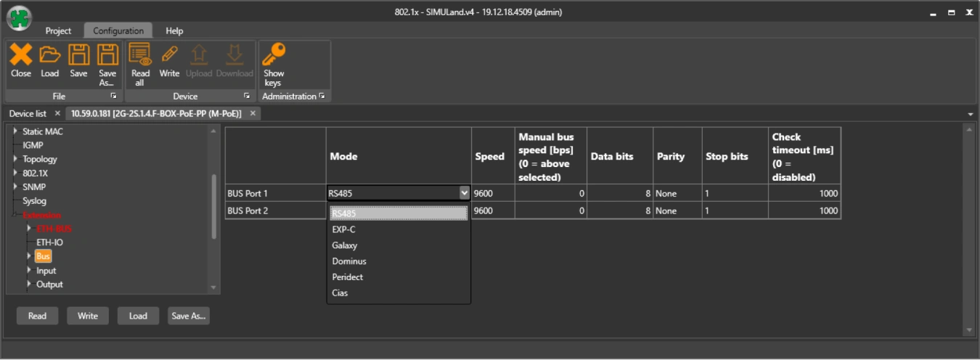Click the Close file icon in ribbon
Screen dimensions: 980x360
(21, 55)
